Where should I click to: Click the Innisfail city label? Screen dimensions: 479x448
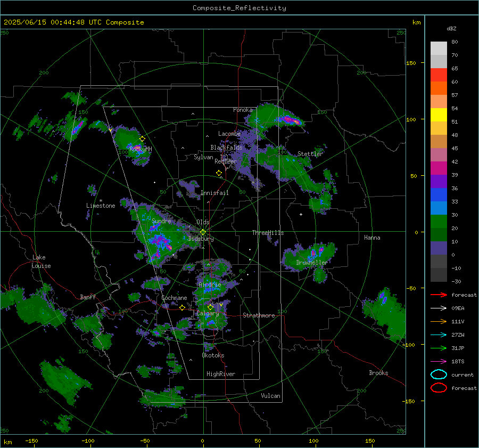[x=214, y=193]
